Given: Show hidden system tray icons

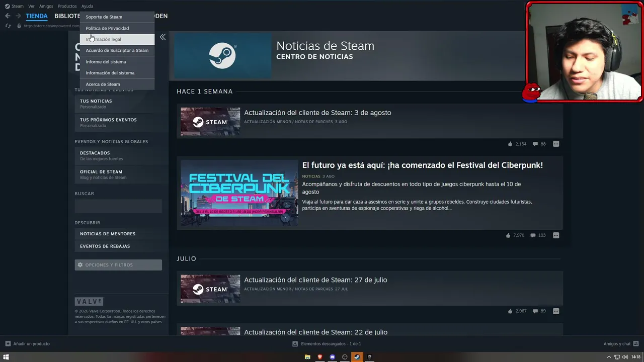Looking at the screenshot, I should (609, 357).
